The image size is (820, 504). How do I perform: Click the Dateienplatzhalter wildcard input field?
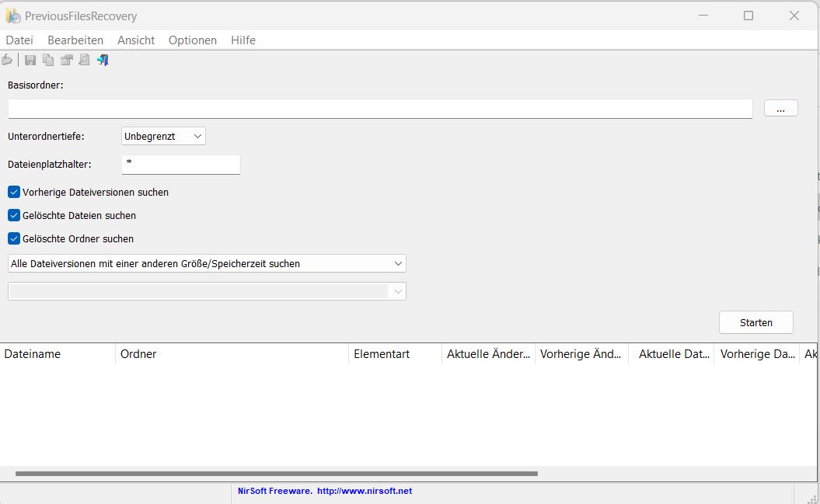pos(181,165)
